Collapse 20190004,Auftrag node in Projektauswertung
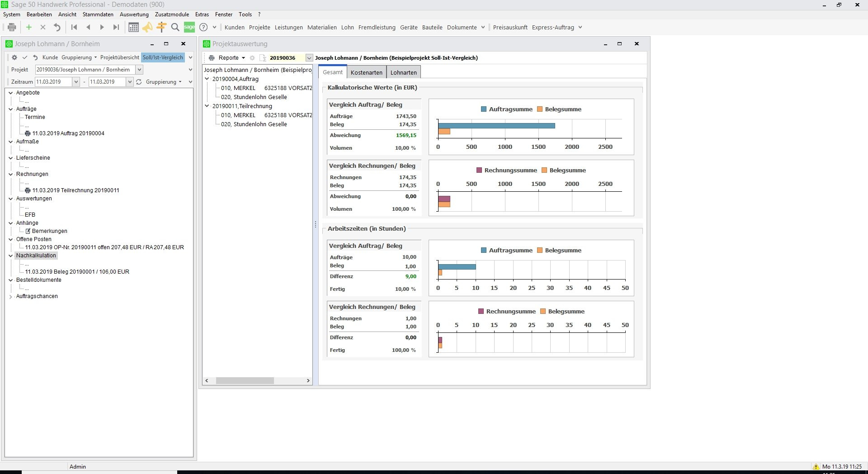The height and width of the screenshot is (474, 868). point(207,79)
